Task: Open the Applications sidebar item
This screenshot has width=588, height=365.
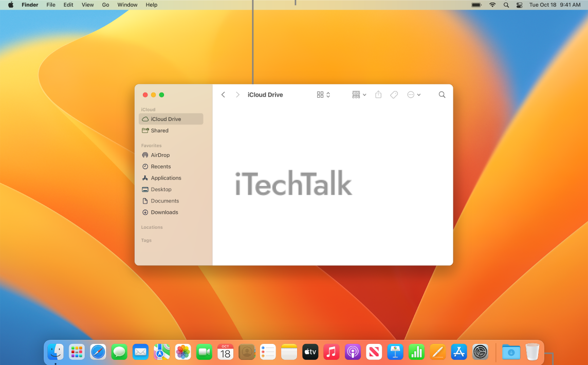Action: coord(166,178)
